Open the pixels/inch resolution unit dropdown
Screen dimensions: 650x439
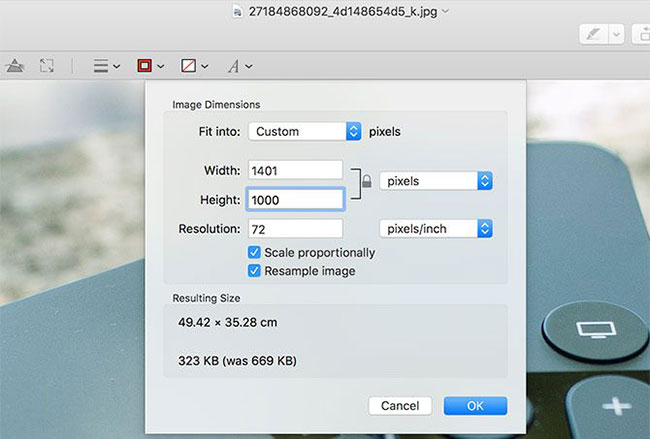tap(436, 229)
